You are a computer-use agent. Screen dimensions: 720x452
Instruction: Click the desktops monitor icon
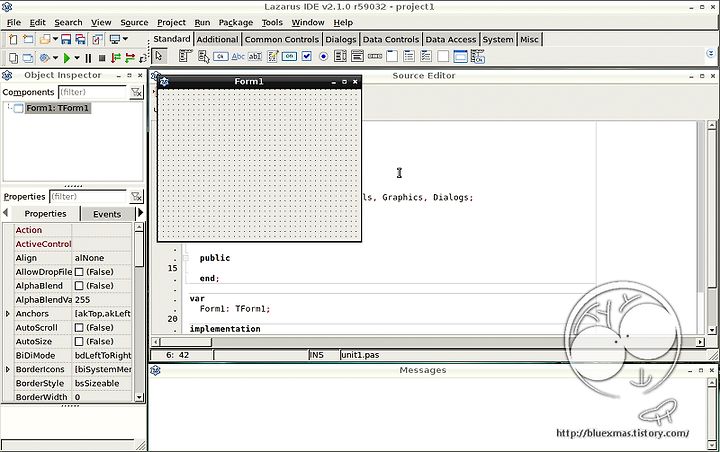(x=115, y=40)
